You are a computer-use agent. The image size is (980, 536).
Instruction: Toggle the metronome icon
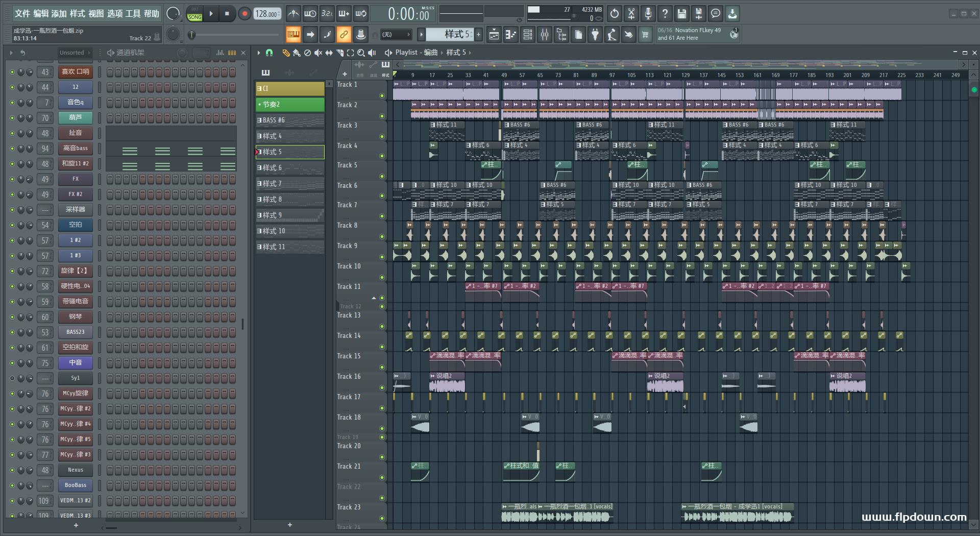(293, 14)
